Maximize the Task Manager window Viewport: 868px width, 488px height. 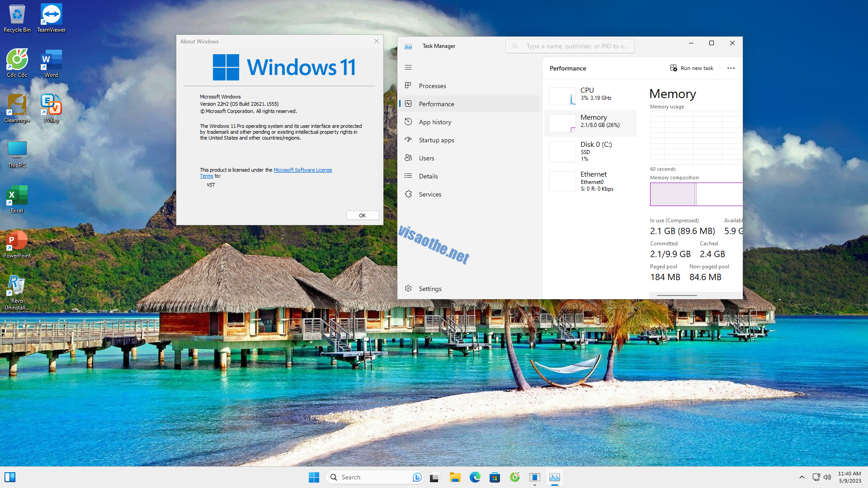click(x=712, y=43)
